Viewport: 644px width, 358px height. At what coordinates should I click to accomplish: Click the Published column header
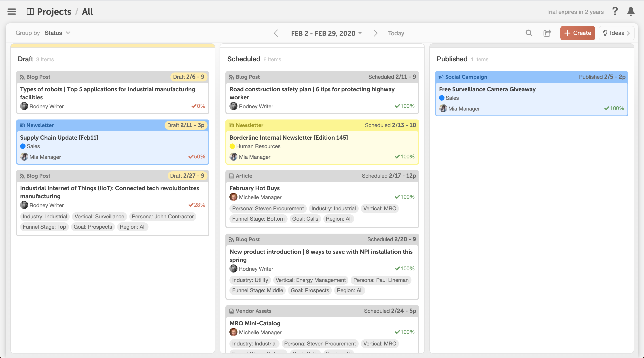452,59
